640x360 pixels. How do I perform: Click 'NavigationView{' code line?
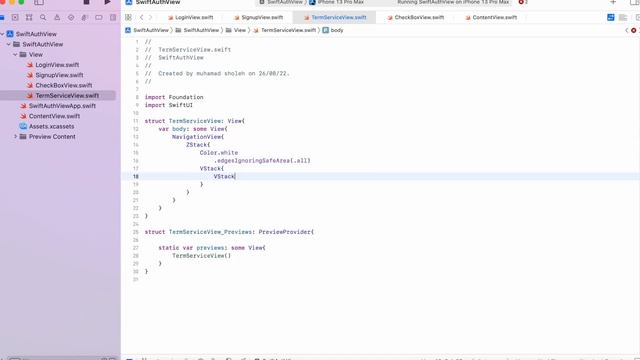point(198,137)
